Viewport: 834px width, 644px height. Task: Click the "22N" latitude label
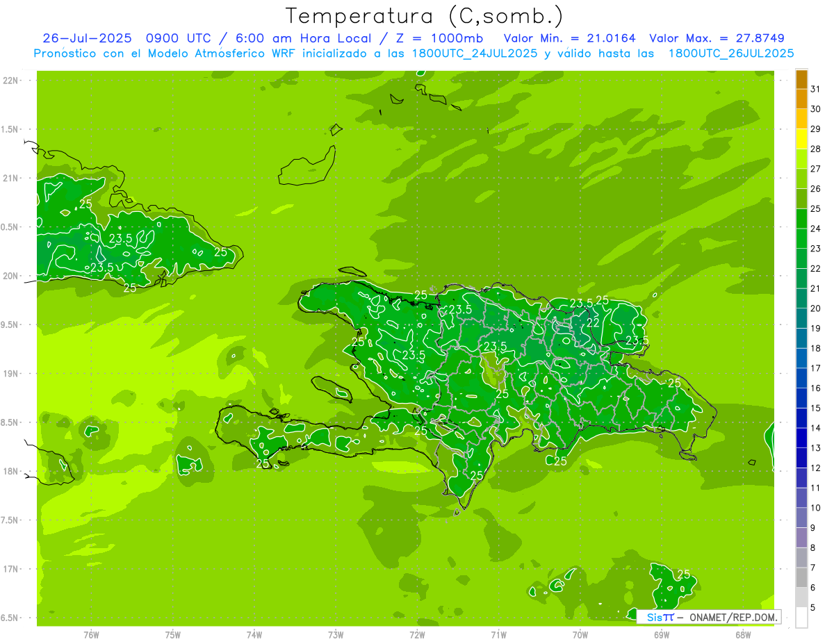[x=11, y=81]
